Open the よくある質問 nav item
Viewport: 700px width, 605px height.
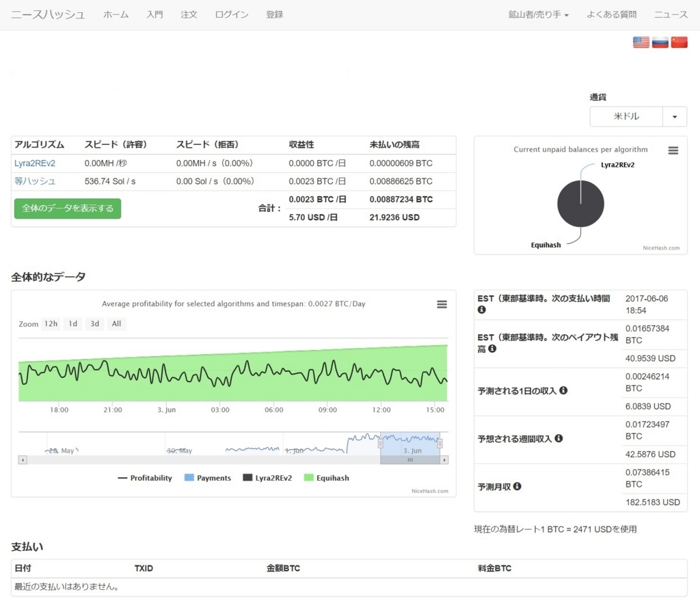tap(612, 15)
